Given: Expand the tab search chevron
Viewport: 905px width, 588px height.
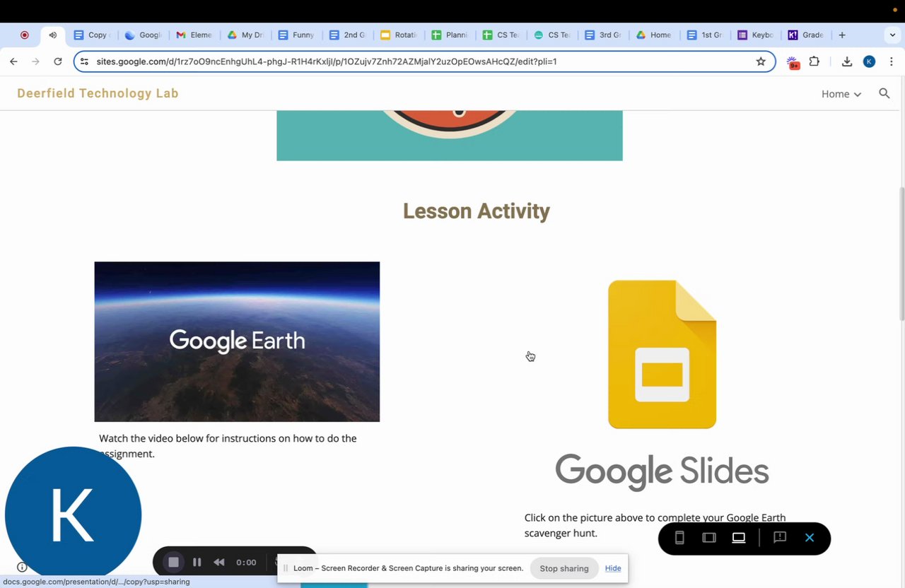Looking at the screenshot, I should tap(892, 35).
